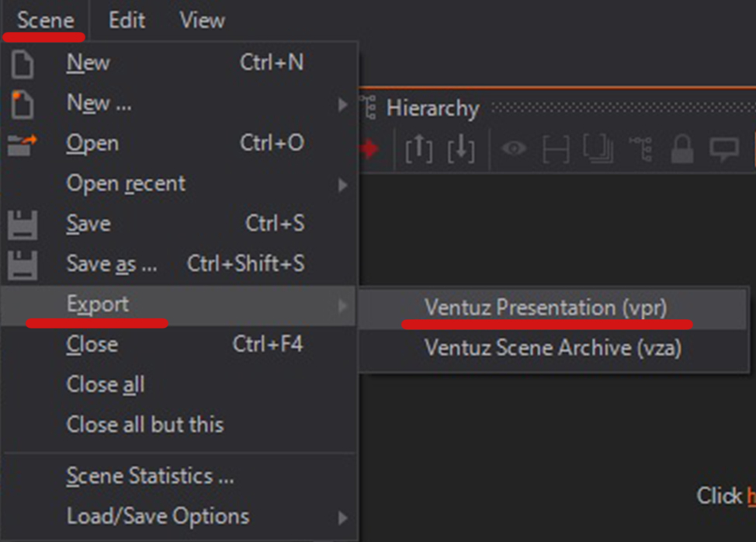Click the Hierarchy panel title

coord(432,109)
